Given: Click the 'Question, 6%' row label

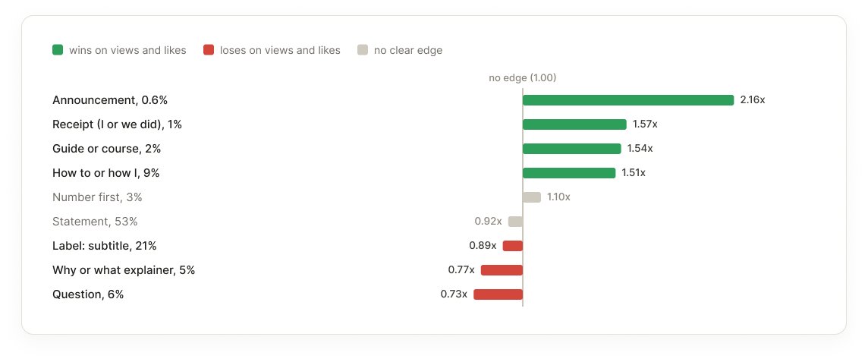Looking at the screenshot, I should click(x=88, y=294).
